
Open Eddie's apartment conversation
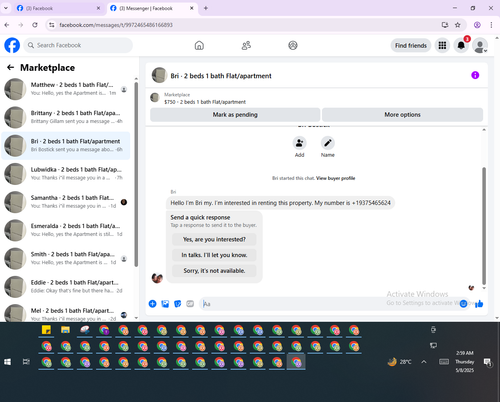(x=66, y=287)
